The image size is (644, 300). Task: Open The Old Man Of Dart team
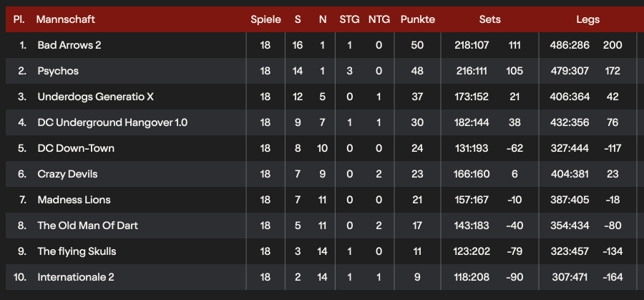click(x=87, y=226)
